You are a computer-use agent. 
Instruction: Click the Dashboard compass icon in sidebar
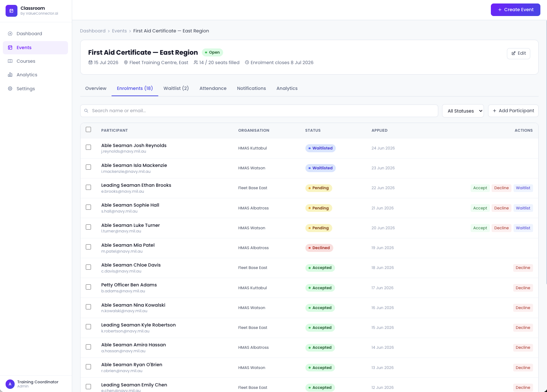click(10, 34)
